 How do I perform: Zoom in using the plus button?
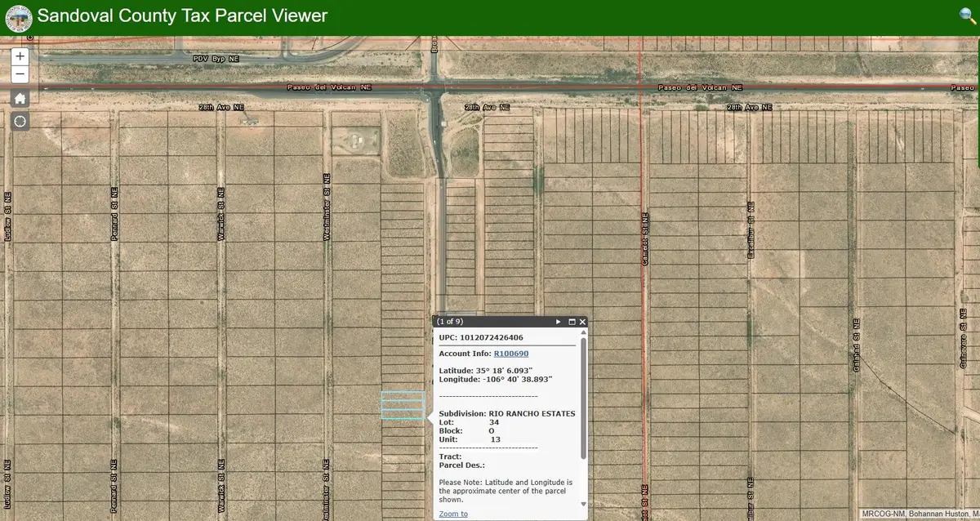pos(19,56)
